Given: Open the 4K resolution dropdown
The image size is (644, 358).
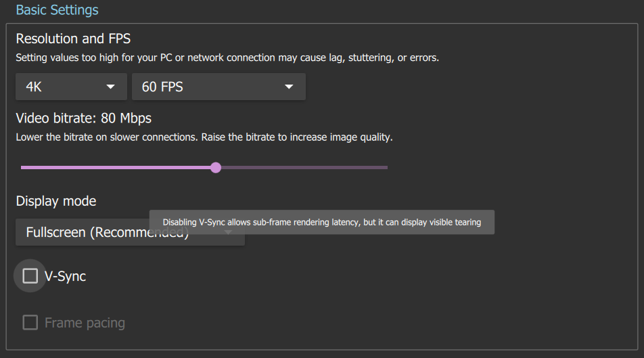Looking at the screenshot, I should tap(71, 87).
